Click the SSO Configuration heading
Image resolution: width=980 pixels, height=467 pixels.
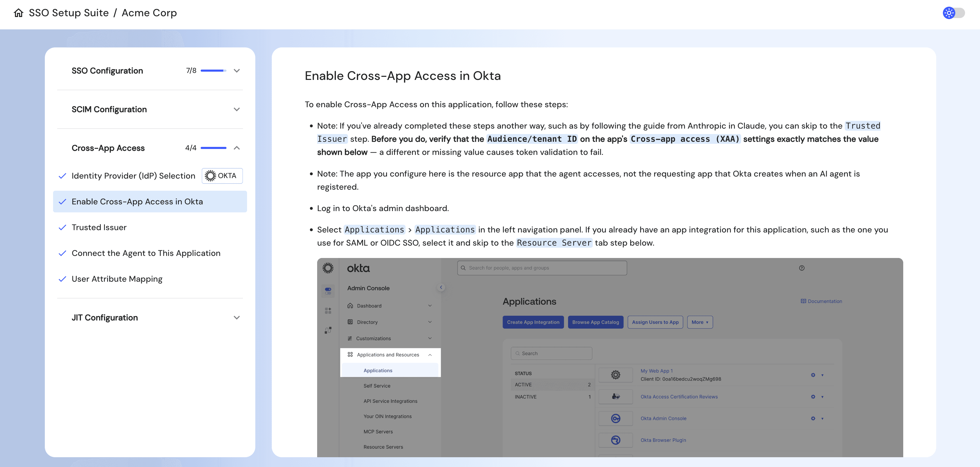107,71
